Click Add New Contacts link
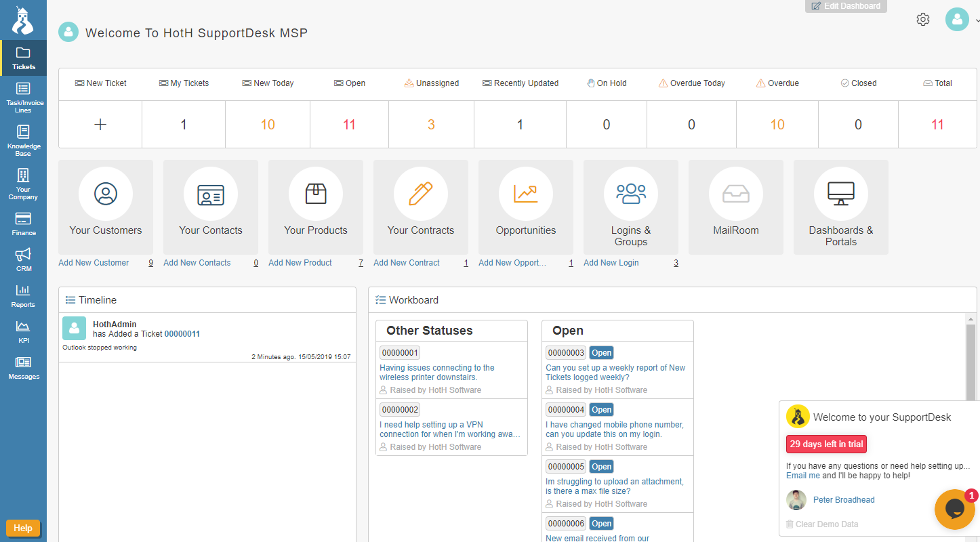This screenshot has width=980, height=542. [197, 263]
